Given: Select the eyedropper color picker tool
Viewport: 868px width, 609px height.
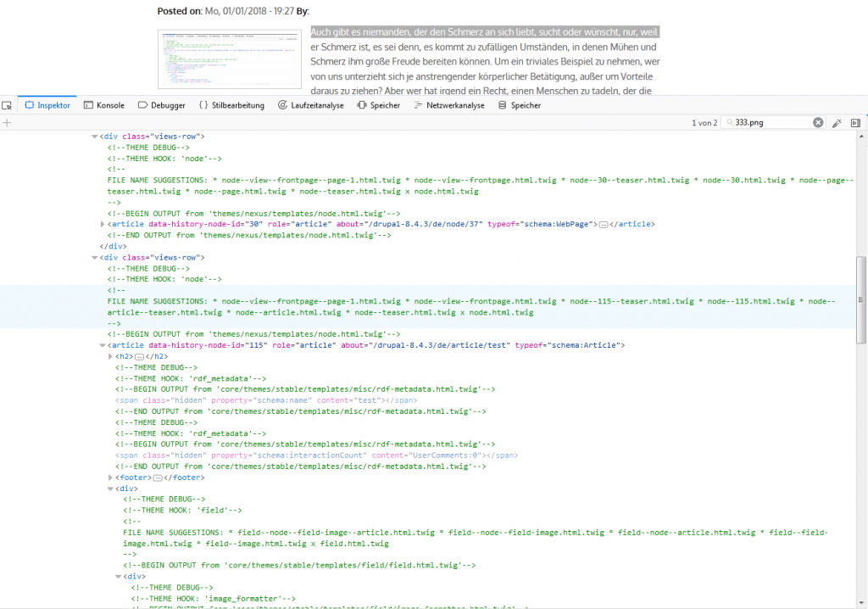Looking at the screenshot, I should 837,123.
